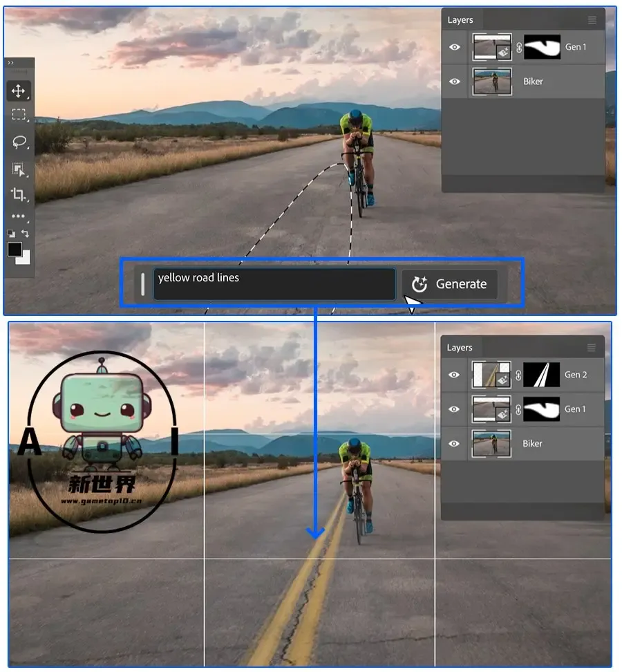Select the Lasso tool
This screenshot has width=622, height=672.
(19, 142)
